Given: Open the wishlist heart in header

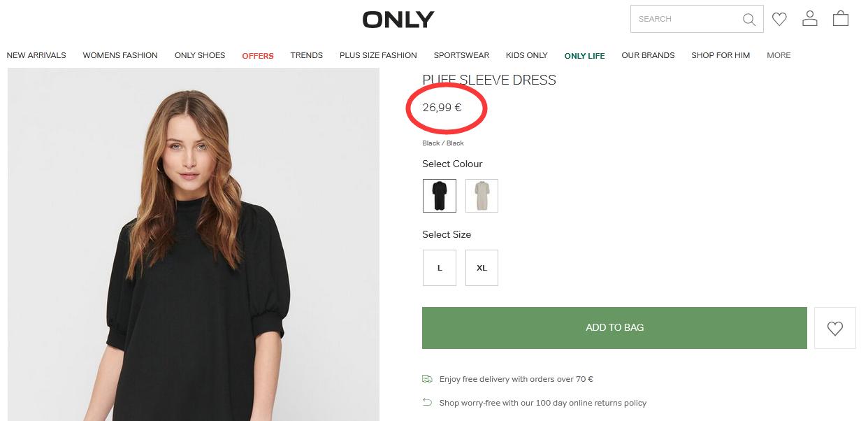Looking at the screenshot, I should (x=779, y=20).
